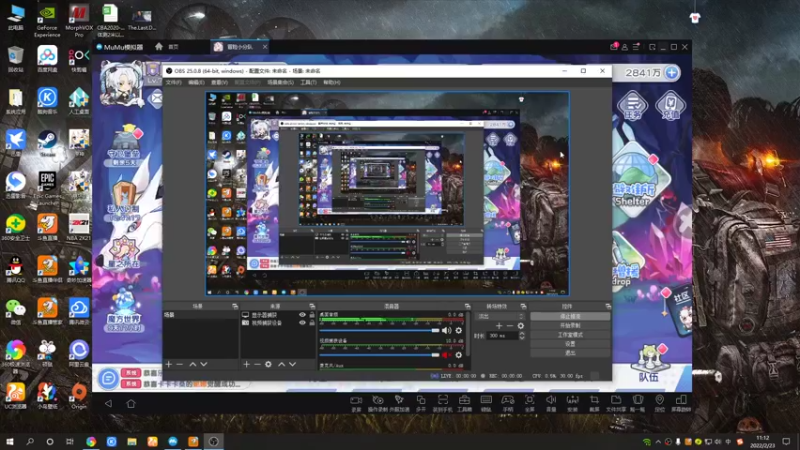800x450 pixels.
Task: Click first Controls button (stop streaming)
Action: (570, 316)
